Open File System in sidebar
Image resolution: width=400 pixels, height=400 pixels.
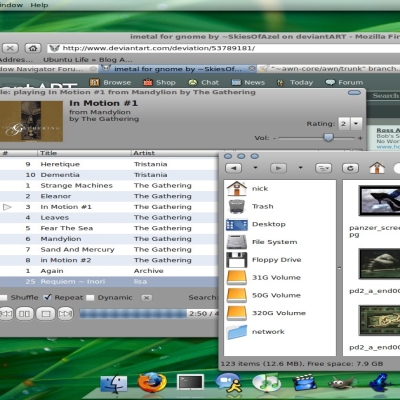[x=262, y=242]
